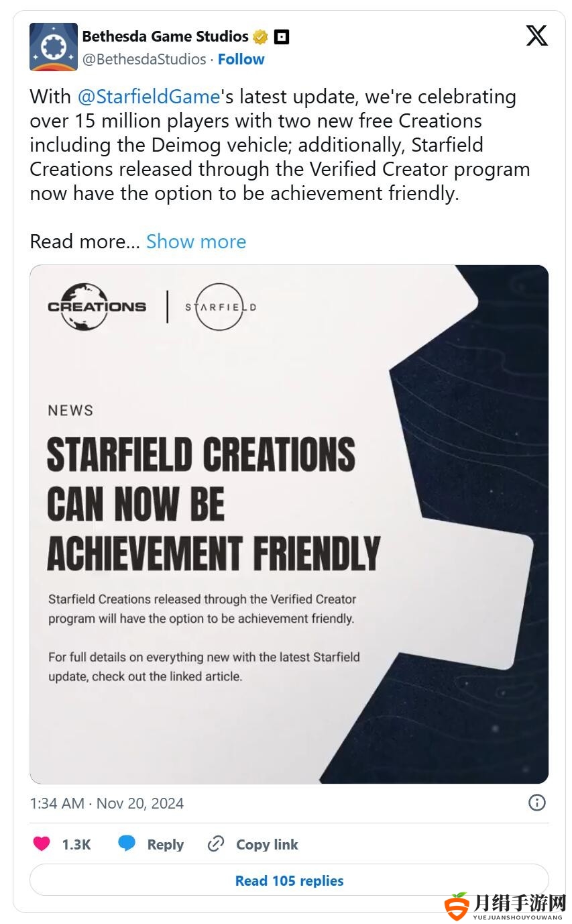Click the Copy link text
Viewport: 572px width, 924px height.
coord(267,845)
